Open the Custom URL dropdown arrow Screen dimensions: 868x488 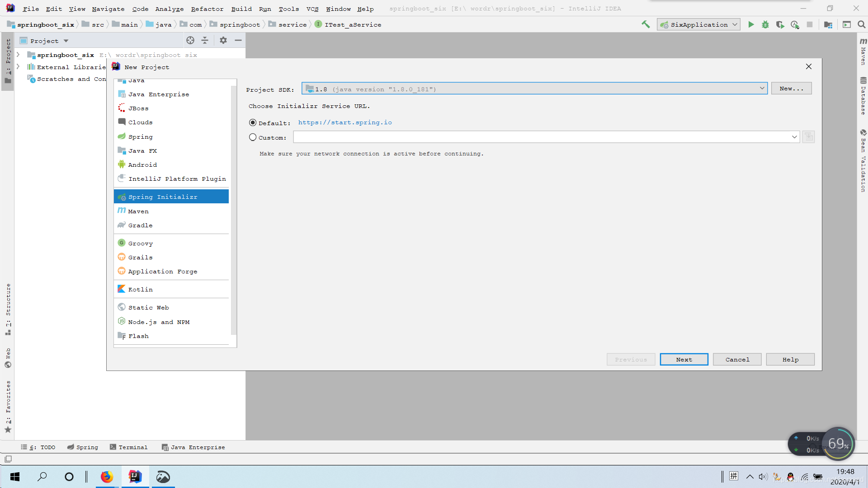(x=794, y=137)
